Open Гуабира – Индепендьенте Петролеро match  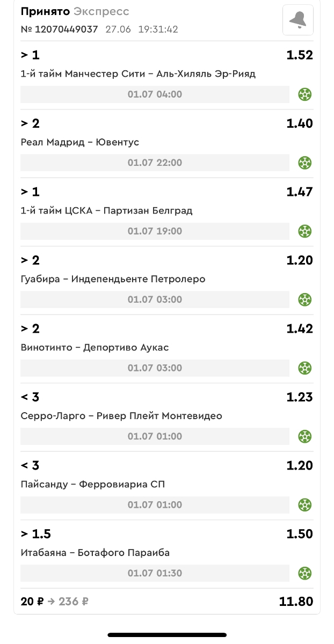[113, 279]
